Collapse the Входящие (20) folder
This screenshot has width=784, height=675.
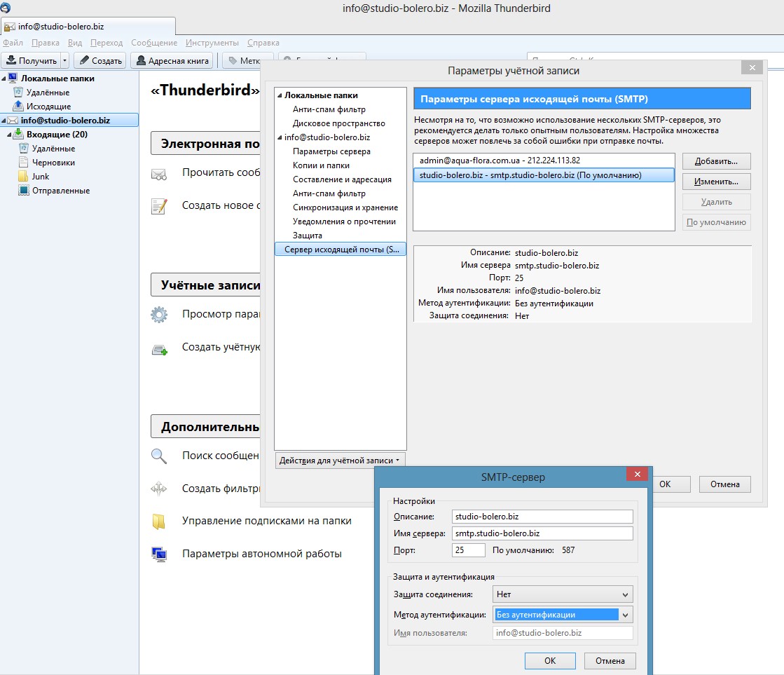9,135
